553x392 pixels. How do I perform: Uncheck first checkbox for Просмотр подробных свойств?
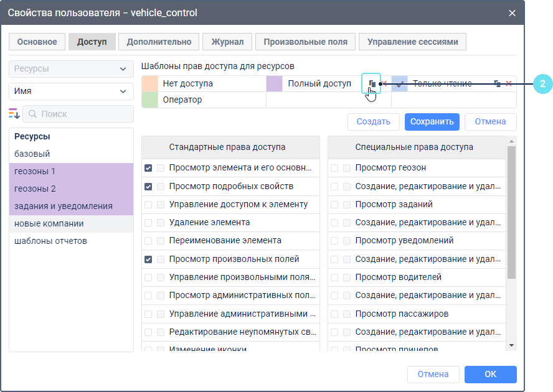pos(148,186)
